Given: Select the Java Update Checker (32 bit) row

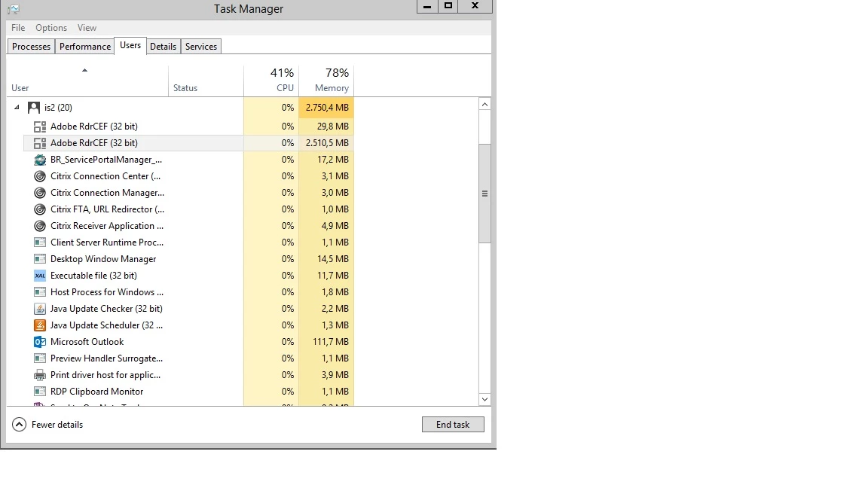Looking at the screenshot, I should click(x=188, y=309).
